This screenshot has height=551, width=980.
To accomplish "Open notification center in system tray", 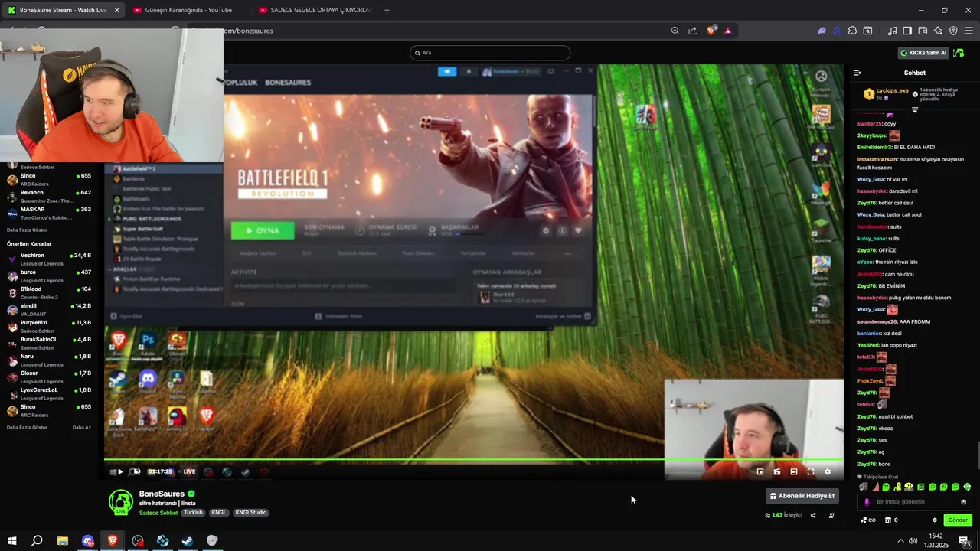I will coord(965,541).
